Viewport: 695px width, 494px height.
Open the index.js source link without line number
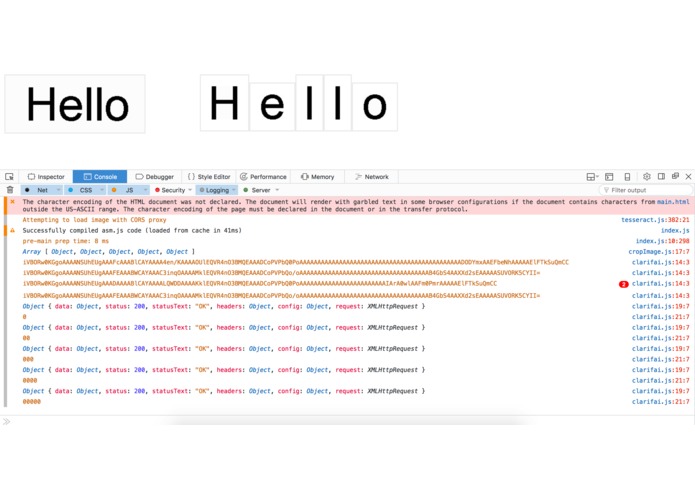point(675,230)
